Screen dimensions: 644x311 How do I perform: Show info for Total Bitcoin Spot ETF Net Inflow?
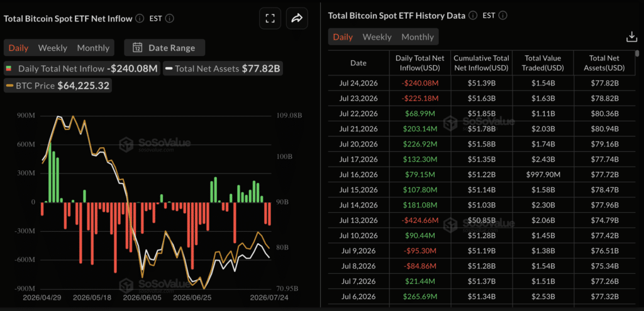click(140, 18)
